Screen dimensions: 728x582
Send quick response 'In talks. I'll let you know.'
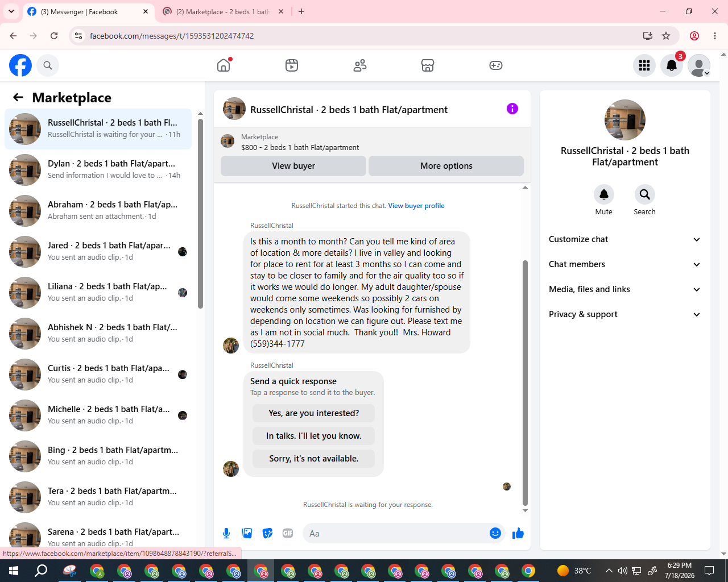314,436
